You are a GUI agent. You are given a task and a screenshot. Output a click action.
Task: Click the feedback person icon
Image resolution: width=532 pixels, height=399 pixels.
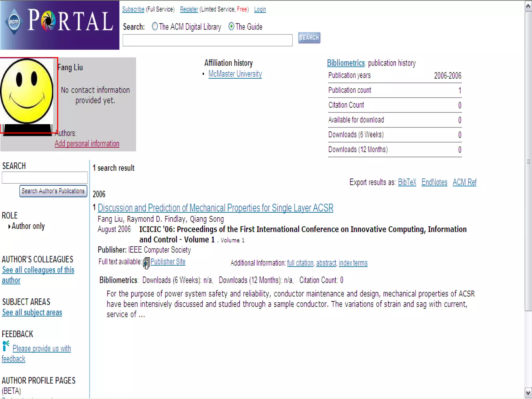click(6, 346)
